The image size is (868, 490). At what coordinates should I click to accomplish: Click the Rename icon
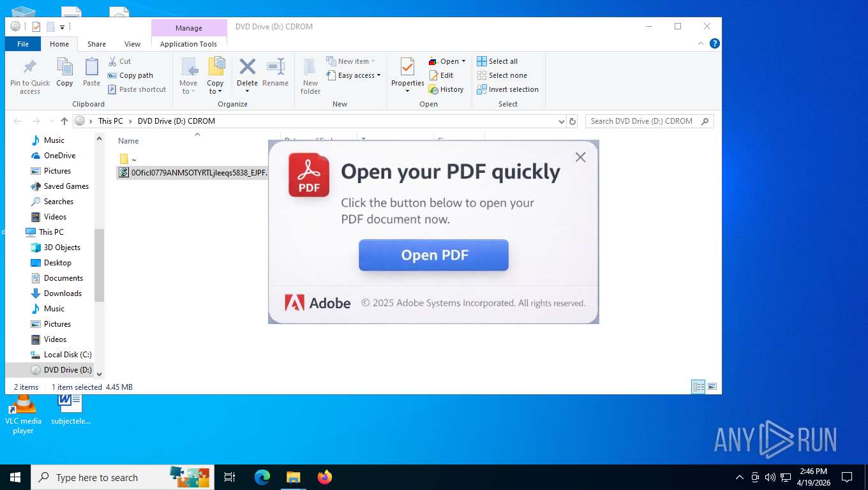point(275,66)
